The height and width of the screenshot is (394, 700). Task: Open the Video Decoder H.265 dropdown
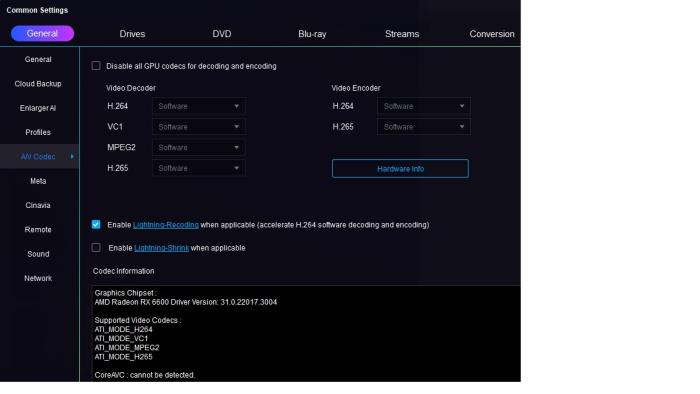(x=199, y=168)
